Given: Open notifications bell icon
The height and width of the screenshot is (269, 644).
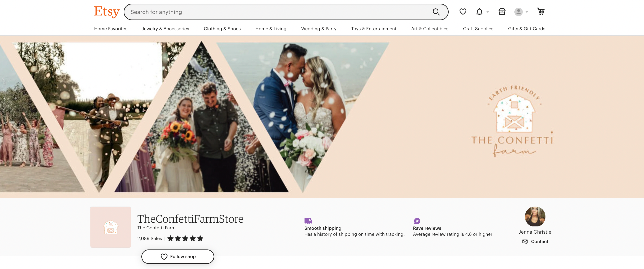Looking at the screenshot, I should [479, 12].
